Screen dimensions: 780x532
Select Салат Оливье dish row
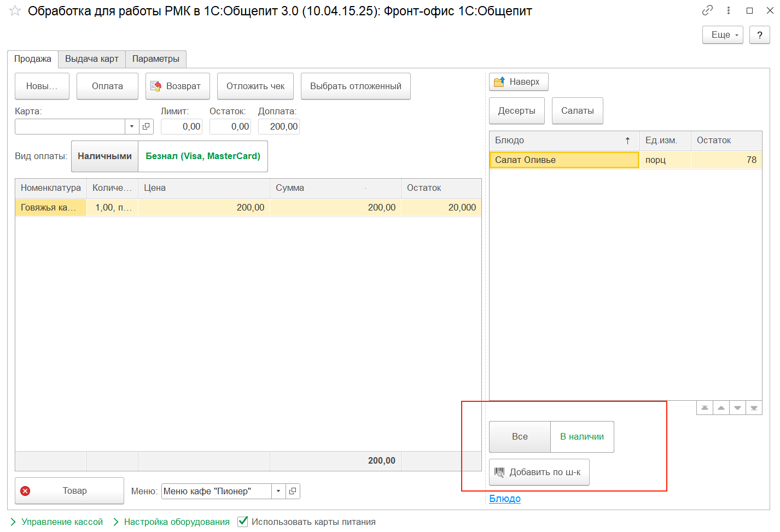(x=563, y=160)
